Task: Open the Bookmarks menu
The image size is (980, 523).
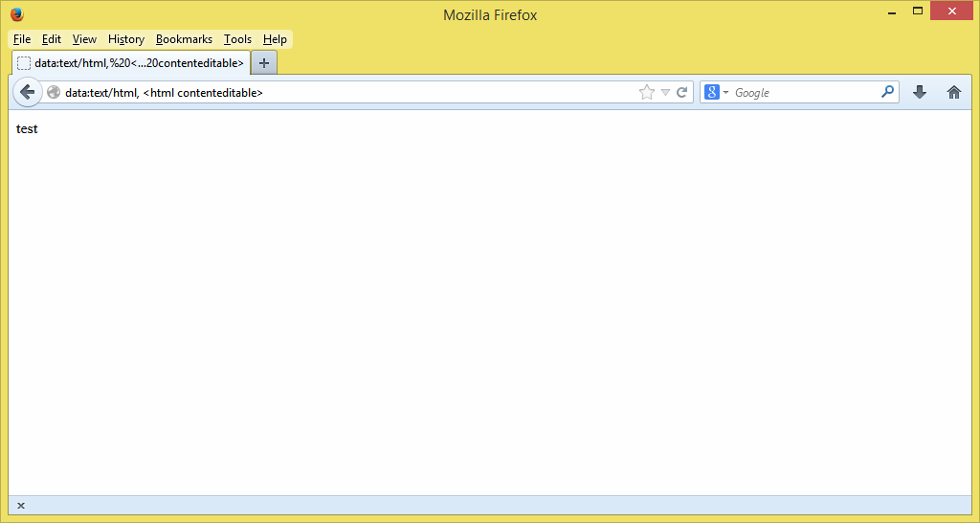Action: 184,39
